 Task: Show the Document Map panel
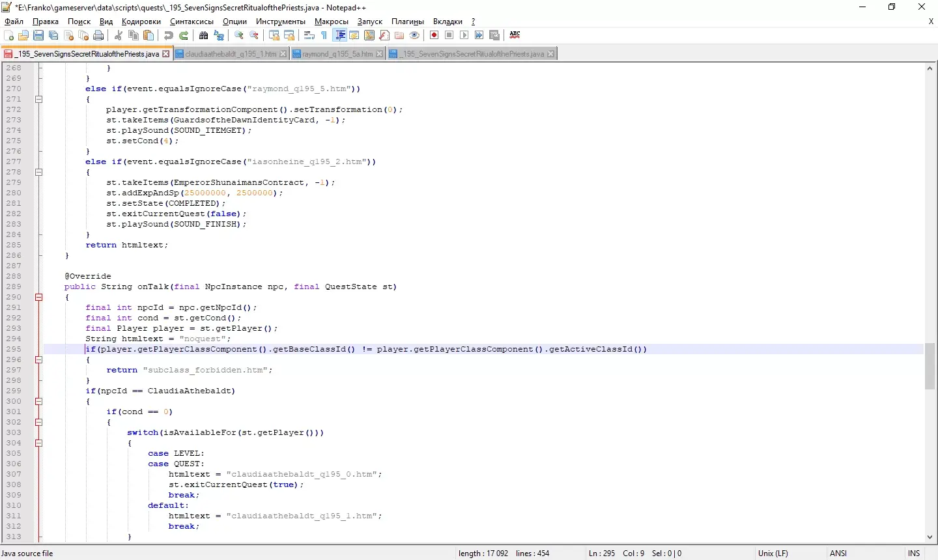(x=369, y=35)
